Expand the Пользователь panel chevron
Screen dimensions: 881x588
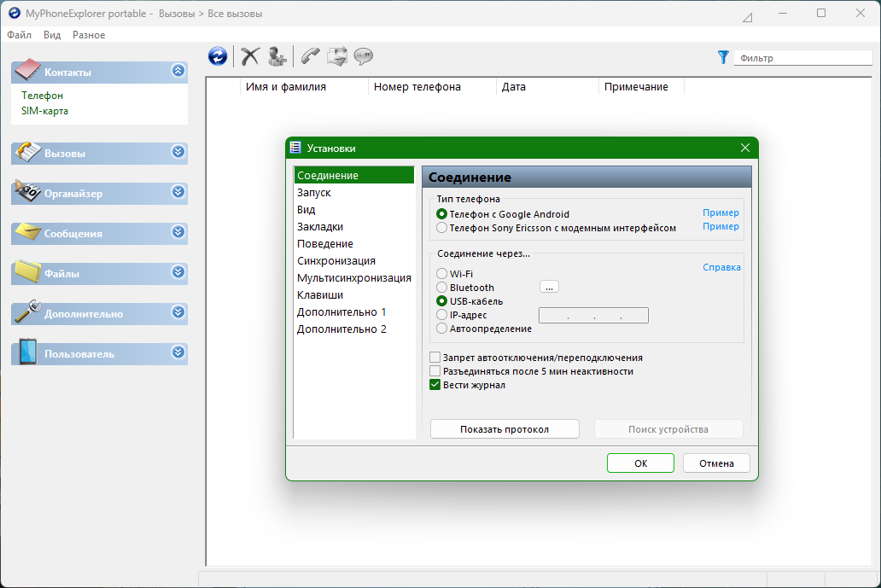coord(178,352)
